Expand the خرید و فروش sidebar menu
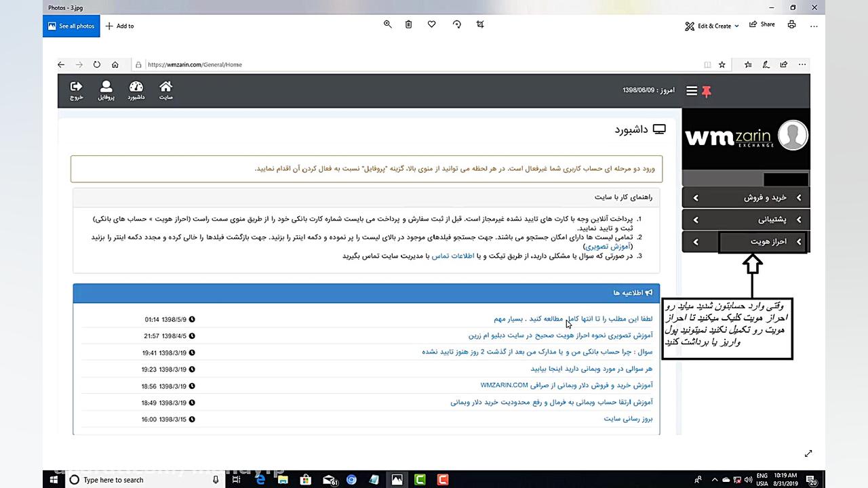 click(746, 198)
